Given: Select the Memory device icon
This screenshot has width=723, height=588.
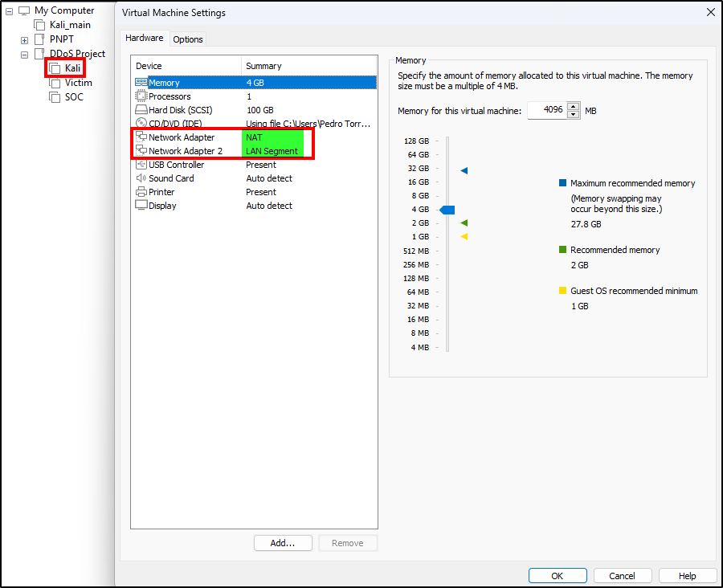Looking at the screenshot, I should coord(141,83).
